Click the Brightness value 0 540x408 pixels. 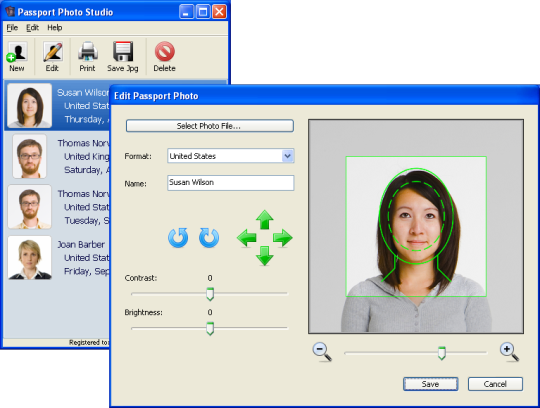[x=210, y=312]
